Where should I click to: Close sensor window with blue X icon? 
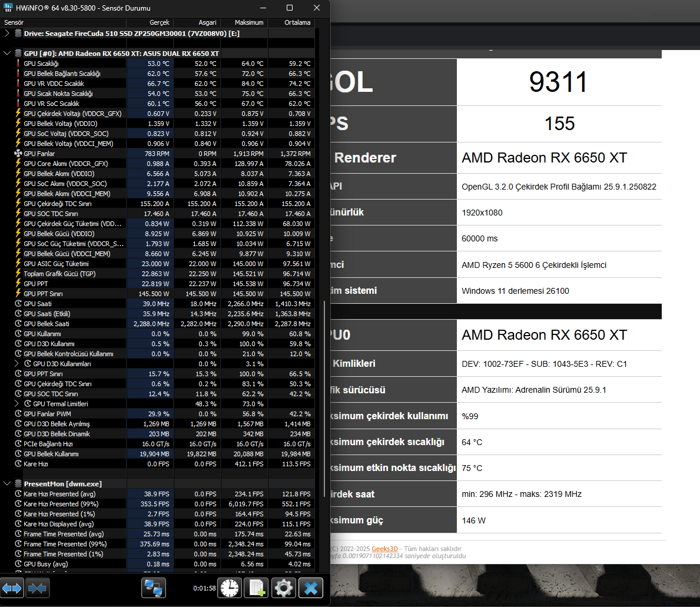click(311, 588)
